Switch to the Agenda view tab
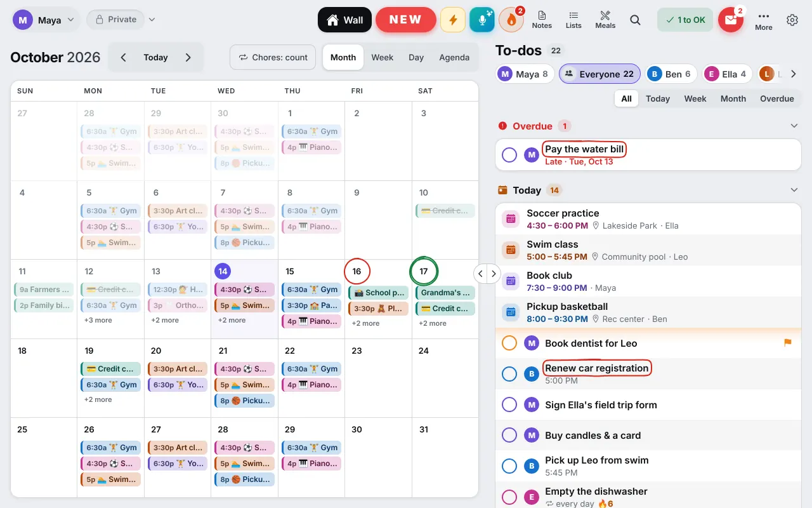This screenshot has width=812, height=508. tap(454, 57)
